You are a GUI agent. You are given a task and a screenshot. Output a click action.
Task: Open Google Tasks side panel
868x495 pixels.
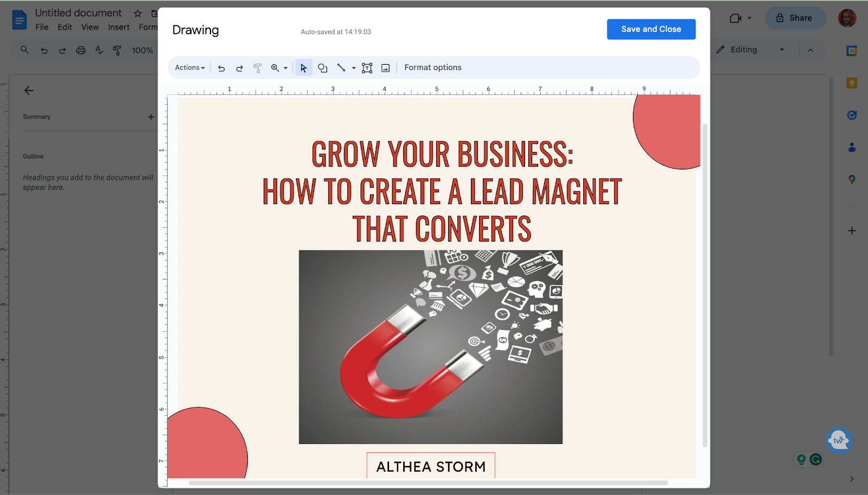click(x=852, y=115)
